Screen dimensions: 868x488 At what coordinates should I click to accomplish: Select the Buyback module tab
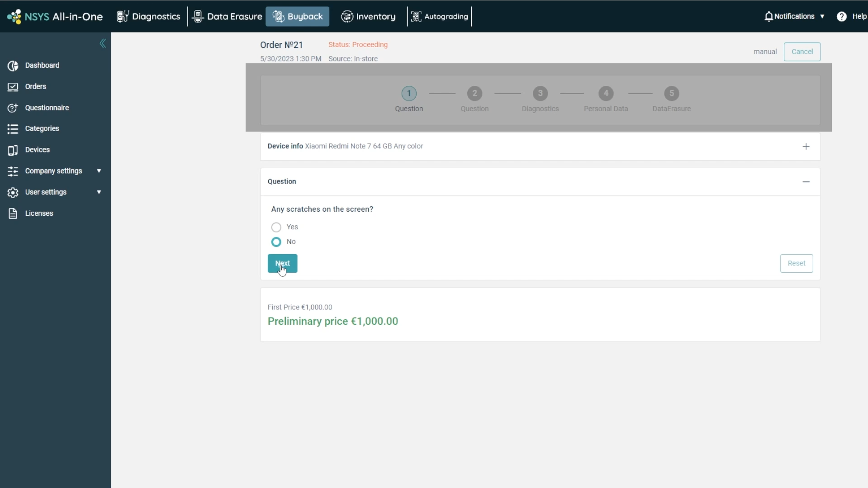pyautogui.click(x=298, y=16)
